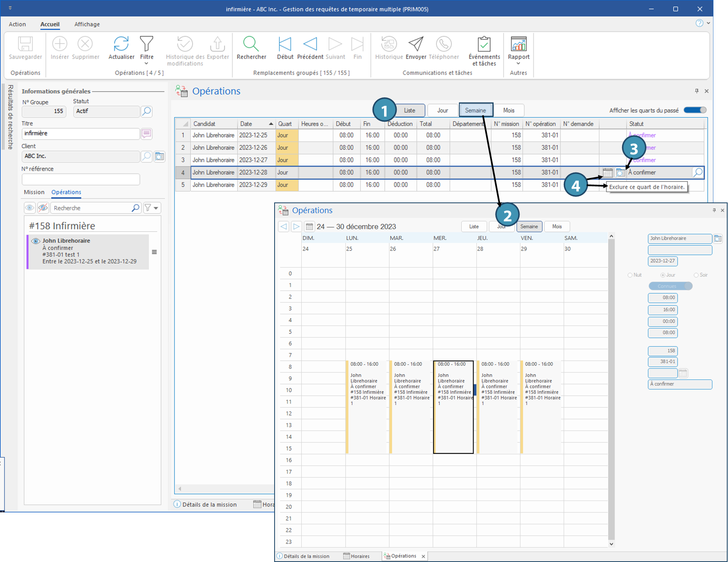The height and width of the screenshot is (562, 728).
Task: Select the Accueil ribbon tab
Action: pyautogui.click(x=50, y=24)
